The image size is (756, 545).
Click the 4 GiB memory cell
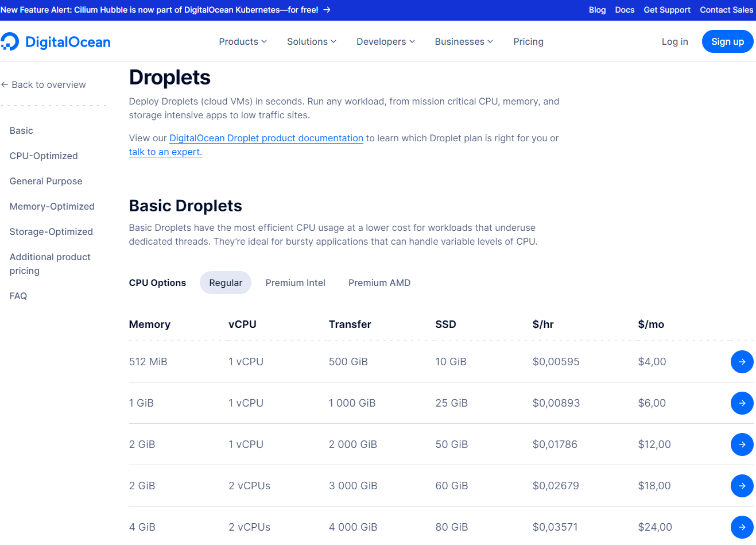[x=142, y=527]
